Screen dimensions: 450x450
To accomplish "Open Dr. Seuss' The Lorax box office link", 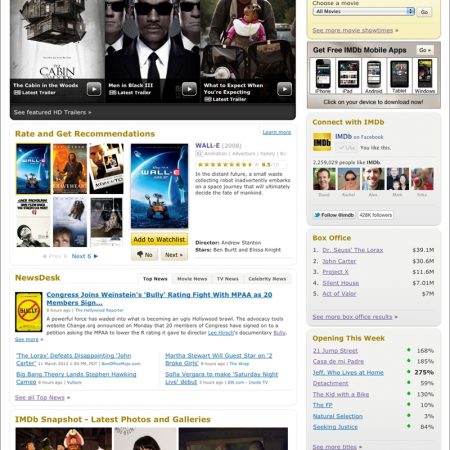I will [x=353, y=250].
